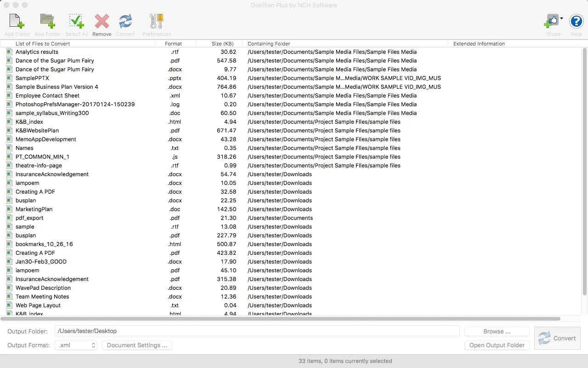Click into the Output Folder path field
588x368 pixels.
pyautogui.click(x=257, y=331)
